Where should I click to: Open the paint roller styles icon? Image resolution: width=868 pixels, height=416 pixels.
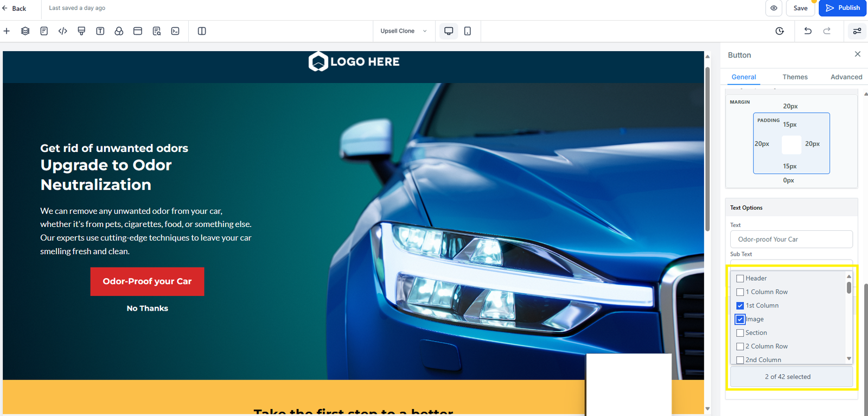click(81, 31)
